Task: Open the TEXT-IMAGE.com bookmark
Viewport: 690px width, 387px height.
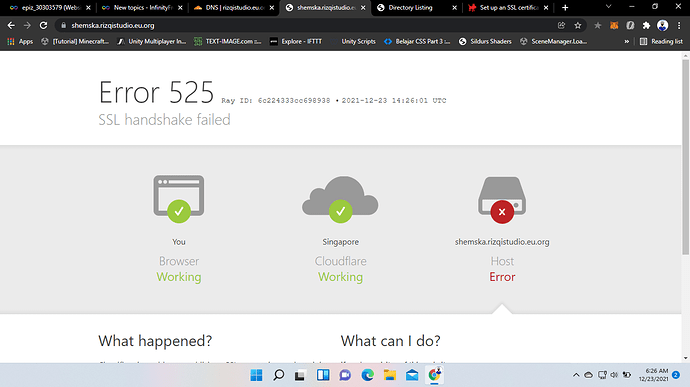Action: (x=228, y=41)
